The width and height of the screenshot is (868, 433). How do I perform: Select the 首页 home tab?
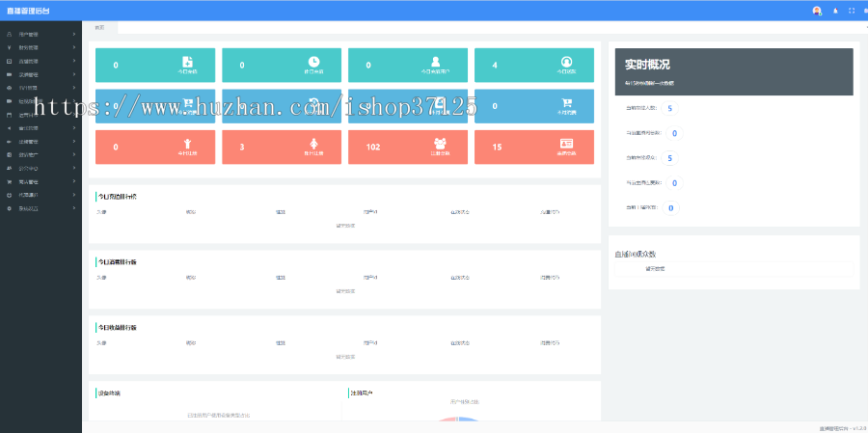pos(99,28)
